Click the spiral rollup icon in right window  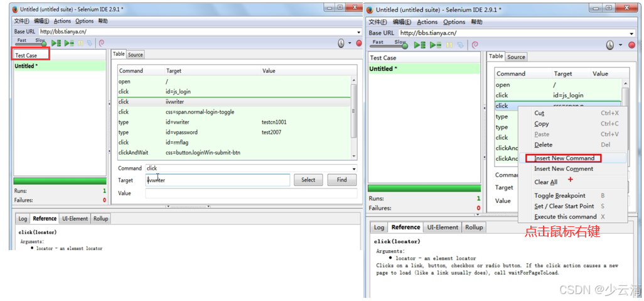pos(475,45)
